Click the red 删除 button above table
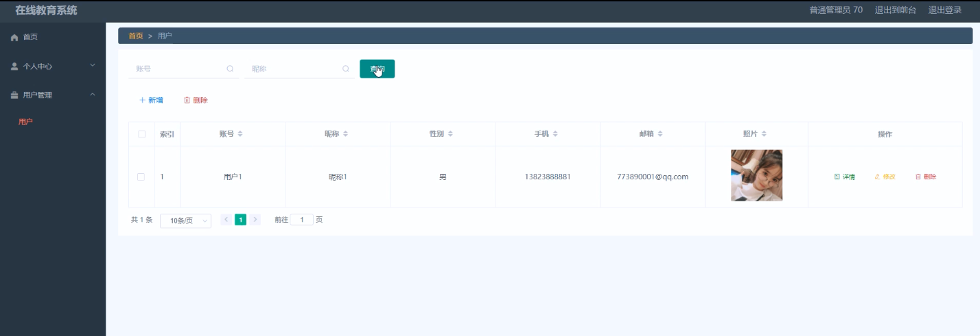 tap(196, 100)
